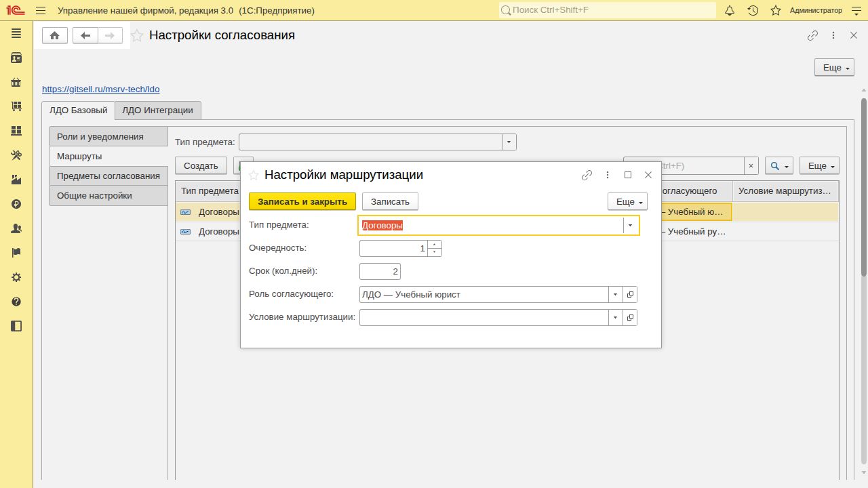
Task: Open the Еще menu in the dialog
Action: [627, 201]
